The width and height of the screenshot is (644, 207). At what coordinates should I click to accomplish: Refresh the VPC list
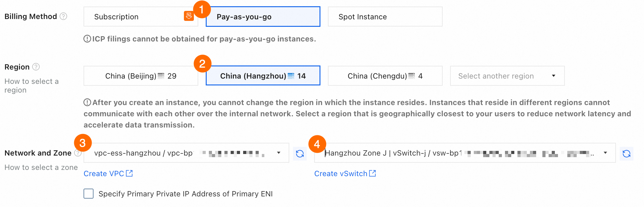coord(300,154)
